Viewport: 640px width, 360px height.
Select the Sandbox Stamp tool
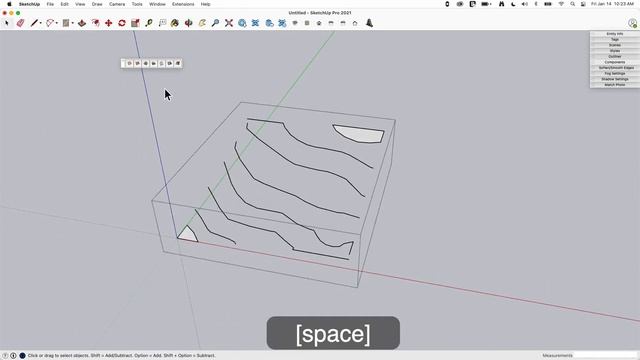pos(153,63)
